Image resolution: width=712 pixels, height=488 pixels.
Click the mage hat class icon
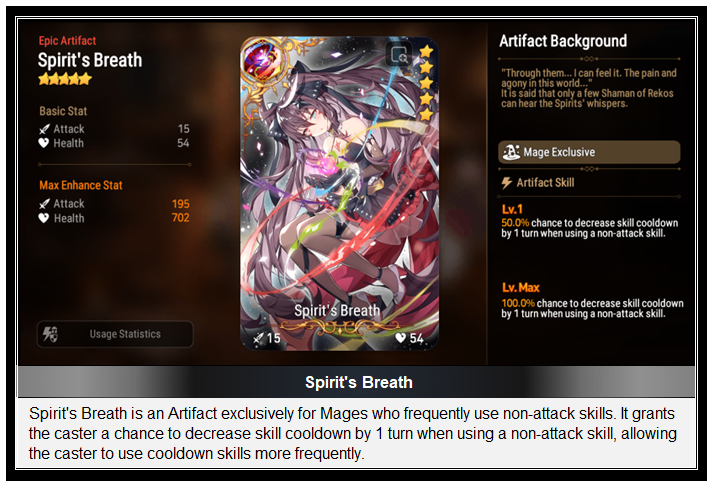(511, 152)
